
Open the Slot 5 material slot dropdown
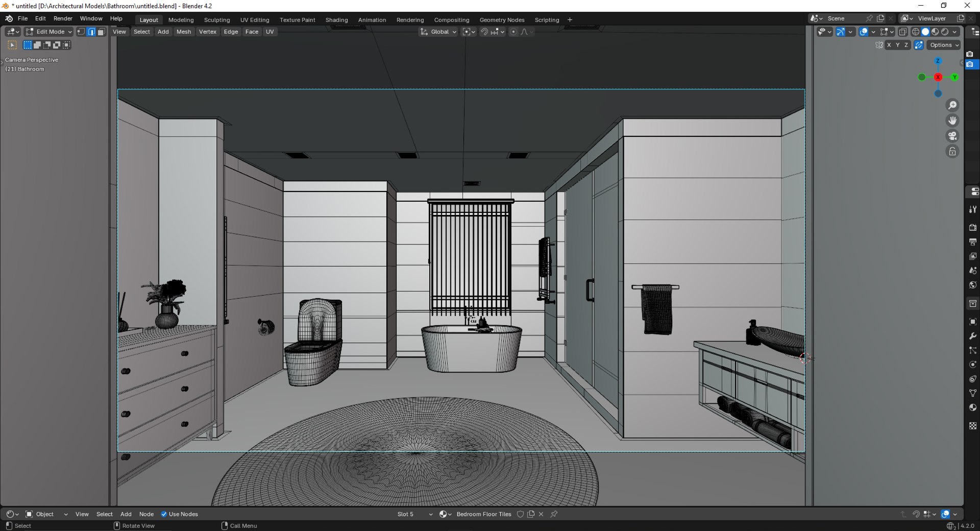coord(414,514)
